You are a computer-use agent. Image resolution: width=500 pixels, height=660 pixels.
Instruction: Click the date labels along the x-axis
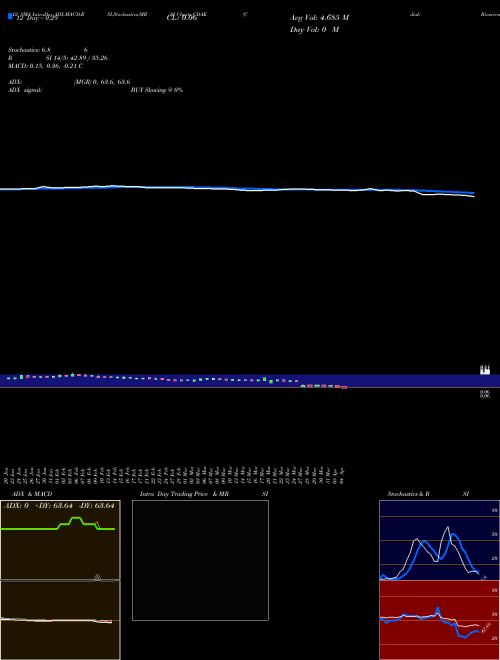[174, 475]
